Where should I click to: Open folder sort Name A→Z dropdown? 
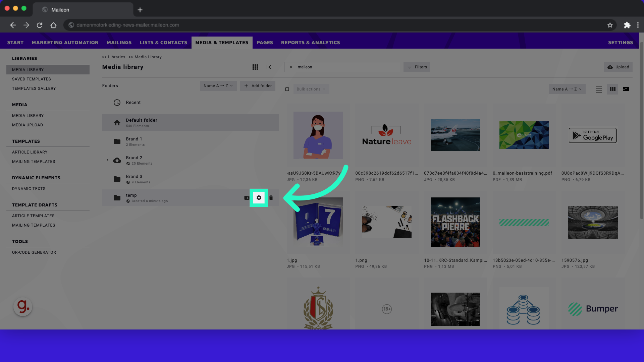pos(218,86)
